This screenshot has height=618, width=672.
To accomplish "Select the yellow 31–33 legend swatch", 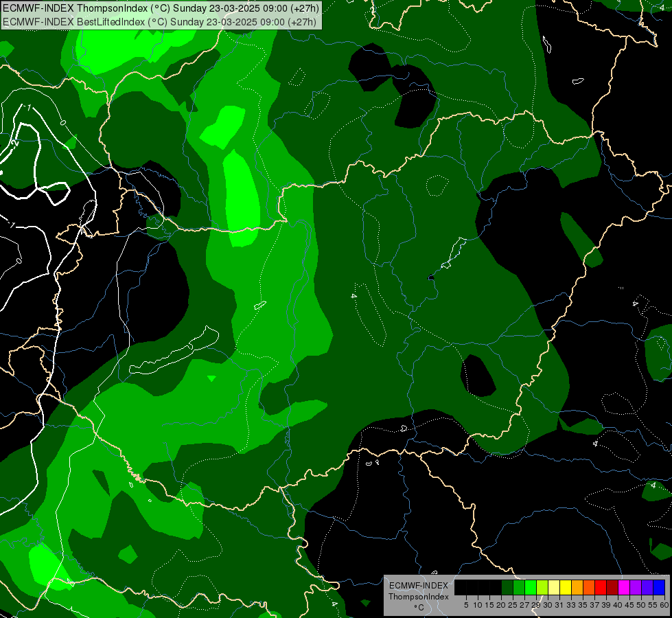I will (566, 587).
